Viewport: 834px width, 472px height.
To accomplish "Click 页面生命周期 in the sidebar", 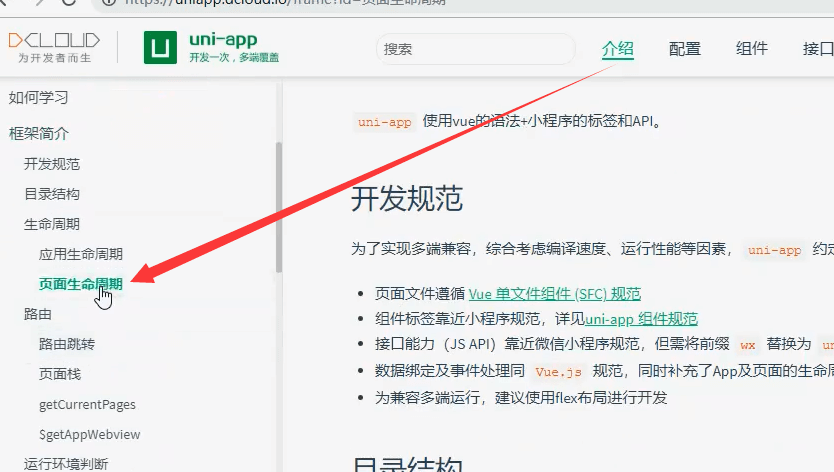I will coord(81,284).
